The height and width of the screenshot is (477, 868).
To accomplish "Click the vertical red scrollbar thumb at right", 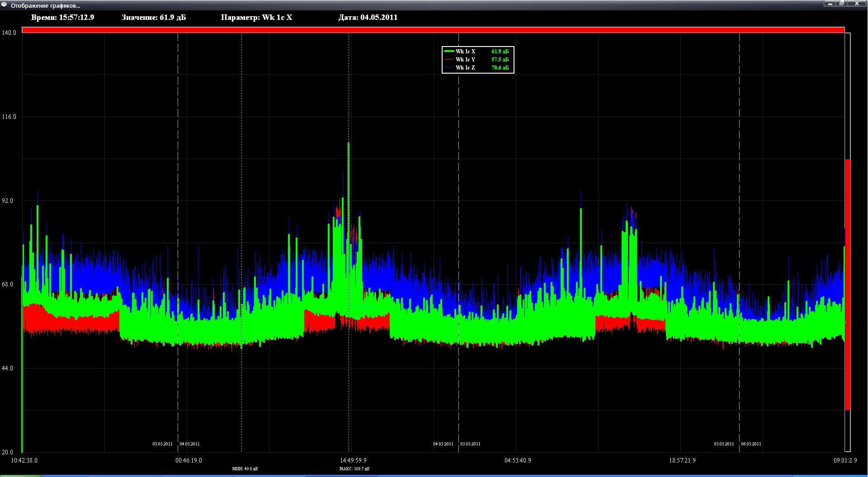I will pyautogui.click(x=848, y=285).
